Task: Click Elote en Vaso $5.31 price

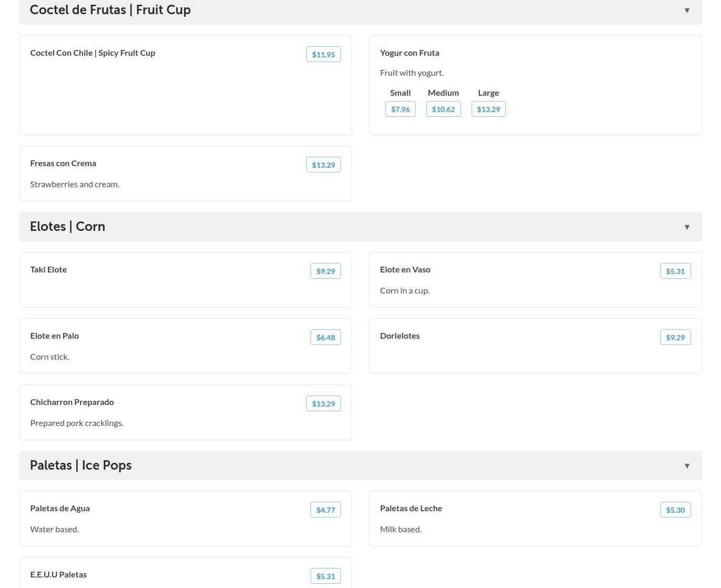Action: 675,271
